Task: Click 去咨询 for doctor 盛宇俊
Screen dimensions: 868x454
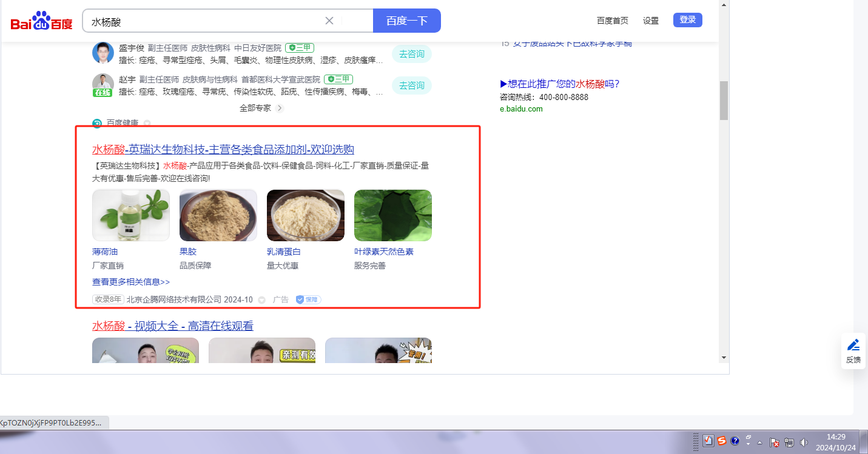Action: [412, 54]
